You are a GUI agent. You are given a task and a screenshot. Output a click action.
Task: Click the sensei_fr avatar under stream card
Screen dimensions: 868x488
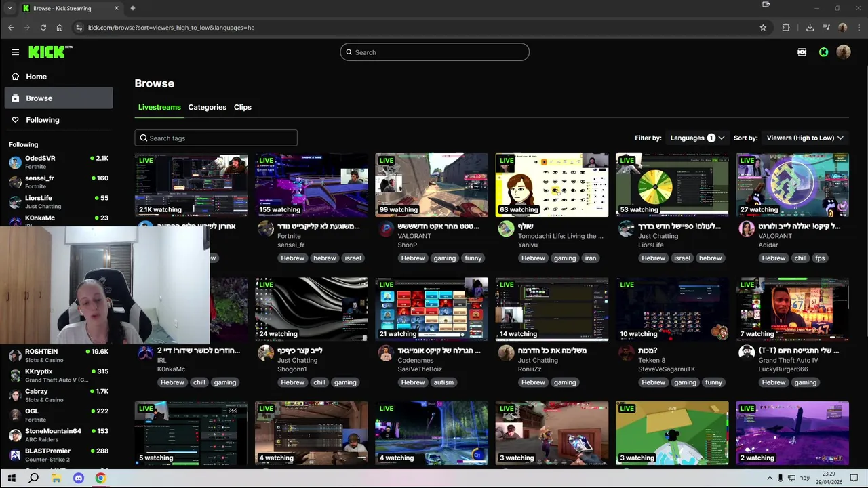pos(266,228)
